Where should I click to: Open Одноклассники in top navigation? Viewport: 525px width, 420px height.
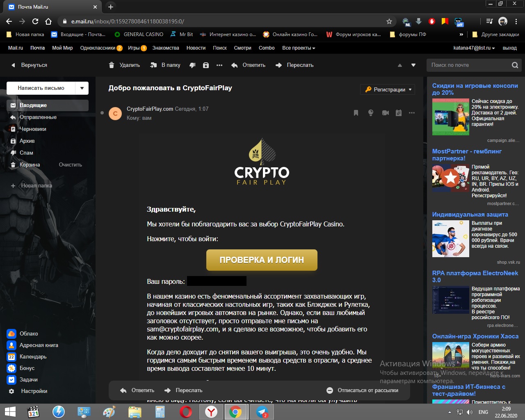coord(98,48)
